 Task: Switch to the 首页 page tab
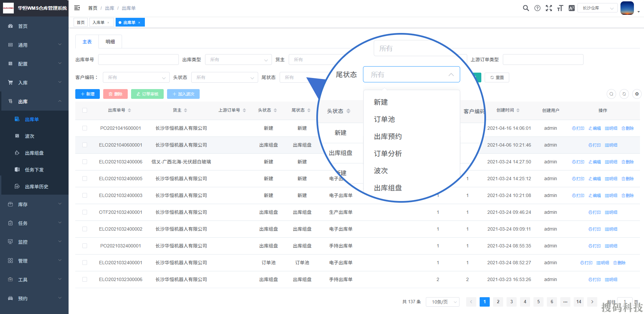point(81,23)
